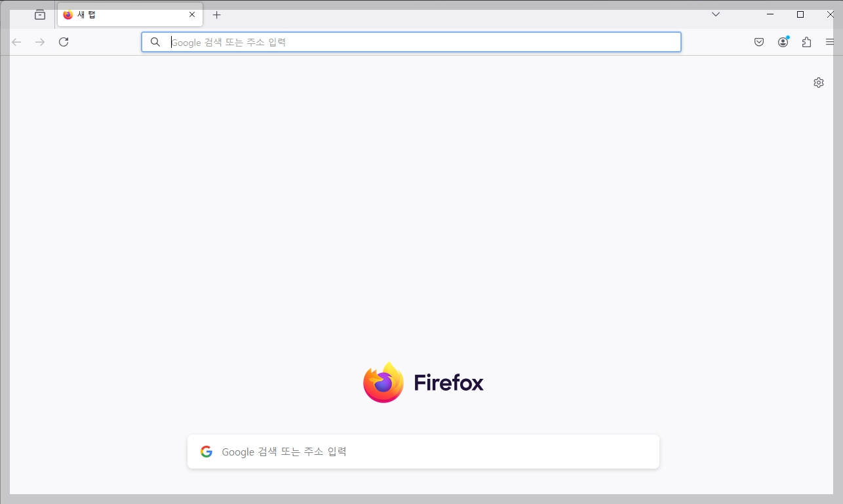Open a new tab with plus button
Screen dimensions: 843x504
tap(217, 14)
